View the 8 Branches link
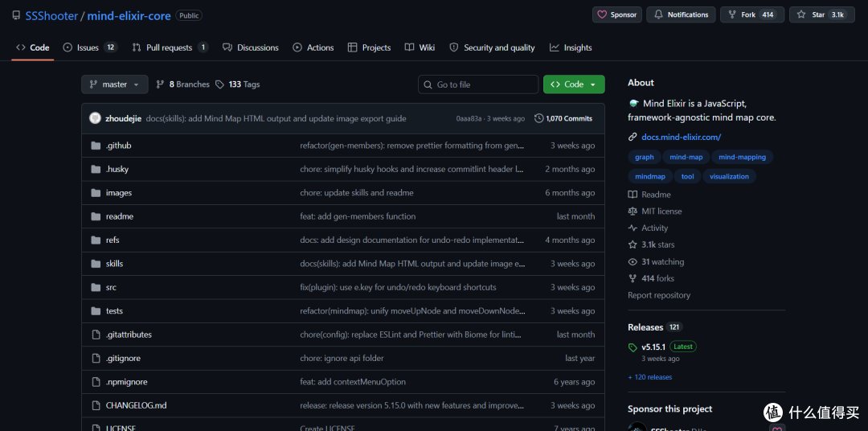 (182, 84)
